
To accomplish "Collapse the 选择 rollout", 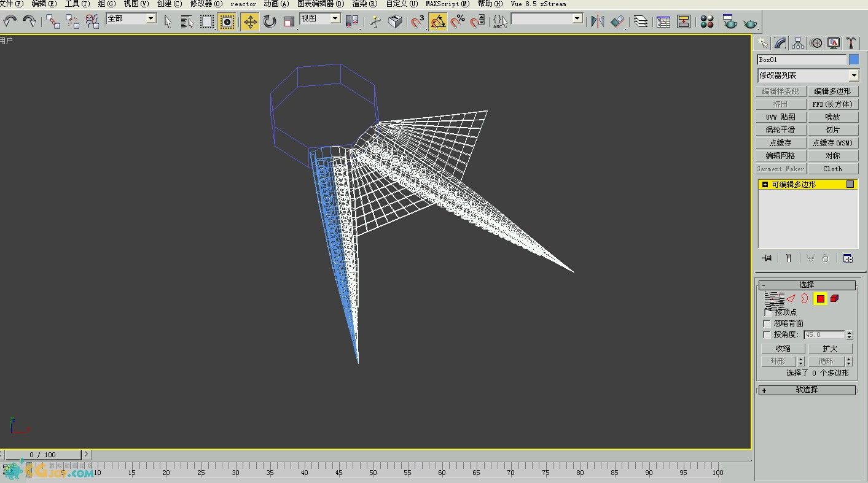I will (807, 285).
